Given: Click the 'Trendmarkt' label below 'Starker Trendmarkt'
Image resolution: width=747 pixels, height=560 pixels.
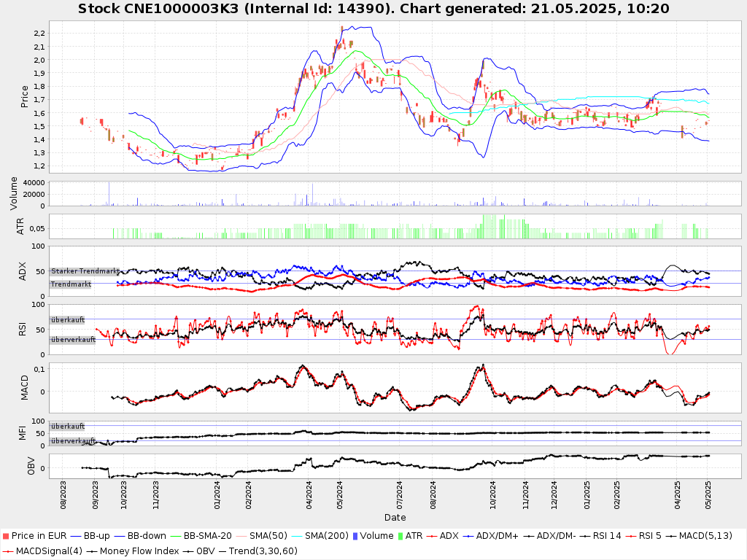Looking at the screenshot, I should (71, 284).
